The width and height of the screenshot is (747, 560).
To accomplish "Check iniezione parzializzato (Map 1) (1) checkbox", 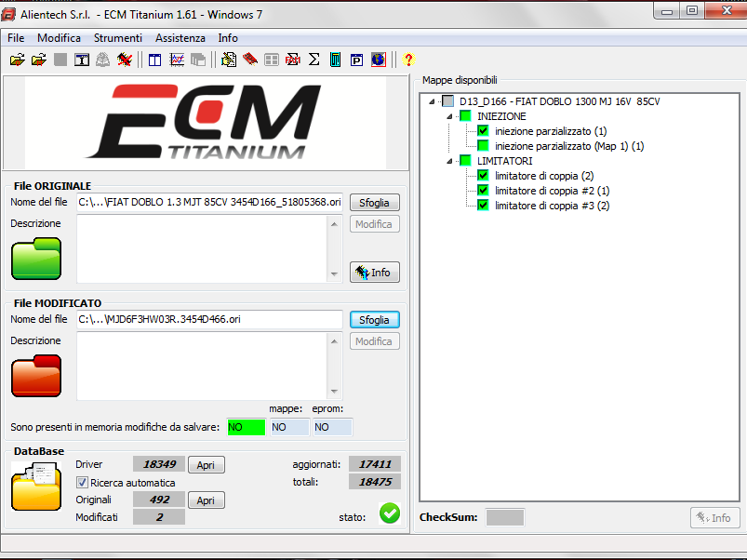I will [x=483, y=146].
